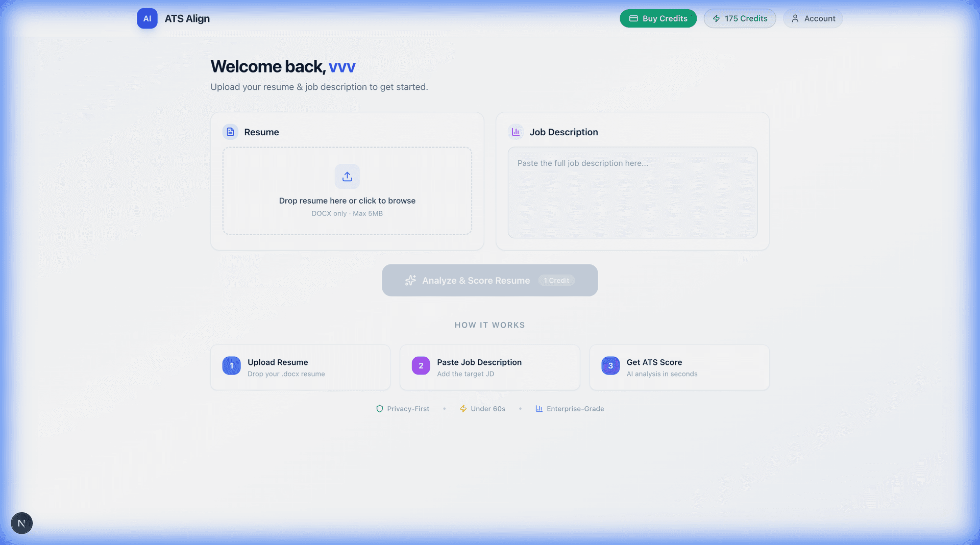Click the person icon in the Account button

795,18
